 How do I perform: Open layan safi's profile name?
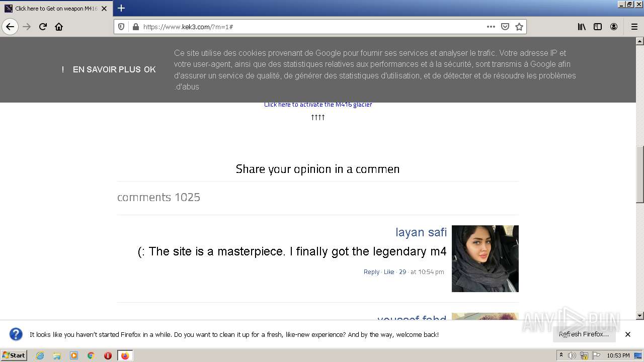pos(421,232)
